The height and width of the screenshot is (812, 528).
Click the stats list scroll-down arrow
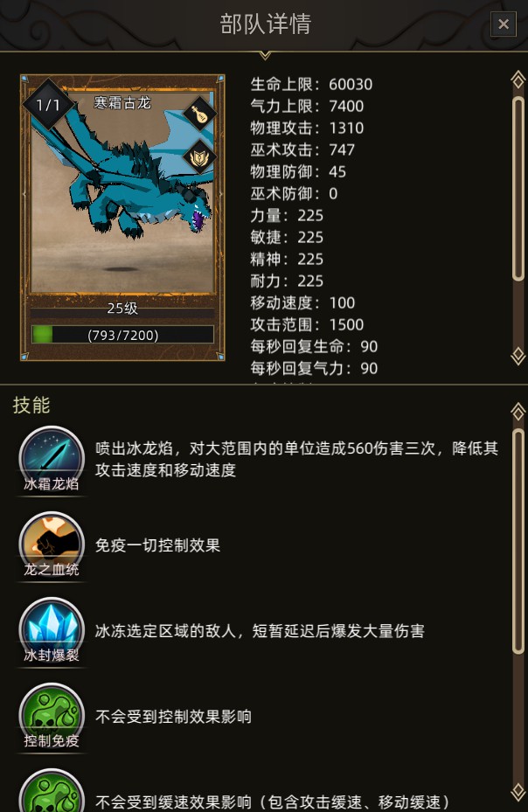pos(518,356)
